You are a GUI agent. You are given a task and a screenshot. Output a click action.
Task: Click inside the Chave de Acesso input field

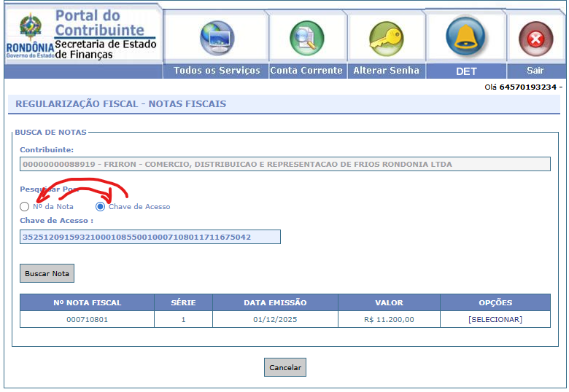point(150,237)
